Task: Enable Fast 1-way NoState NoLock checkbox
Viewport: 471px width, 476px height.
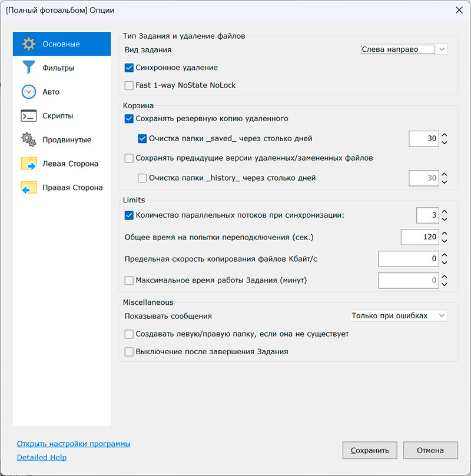Action: [x=130, y=85]
